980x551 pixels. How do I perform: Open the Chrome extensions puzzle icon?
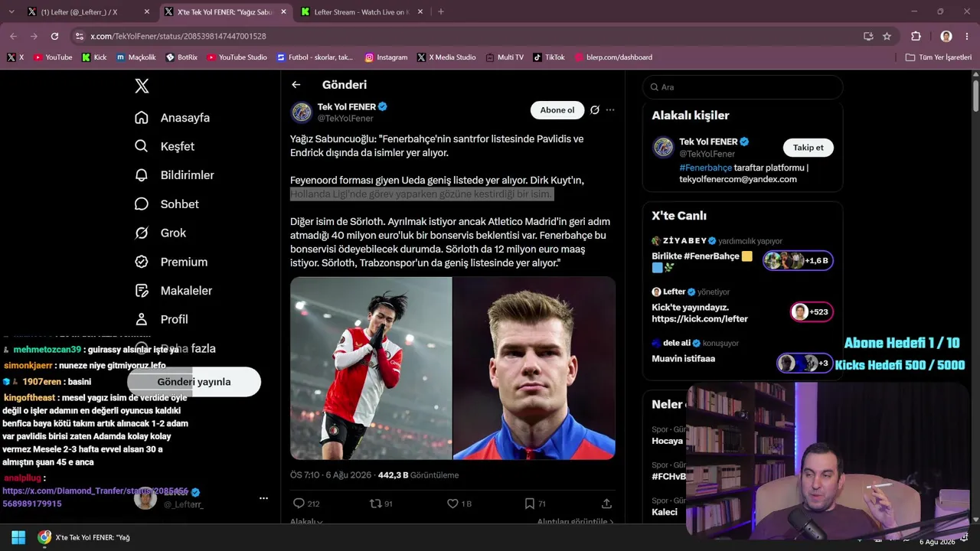pyautogui.click(x=916, y=36)
